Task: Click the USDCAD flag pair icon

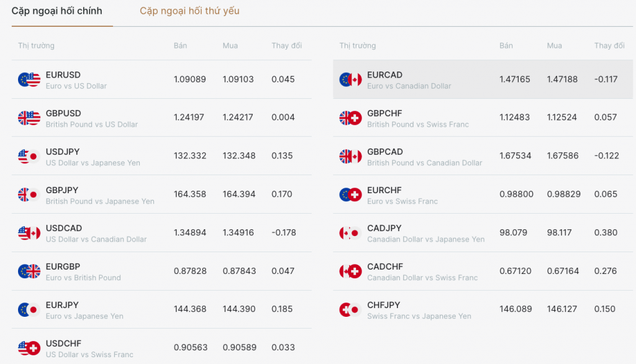Action: coord(29,233)
